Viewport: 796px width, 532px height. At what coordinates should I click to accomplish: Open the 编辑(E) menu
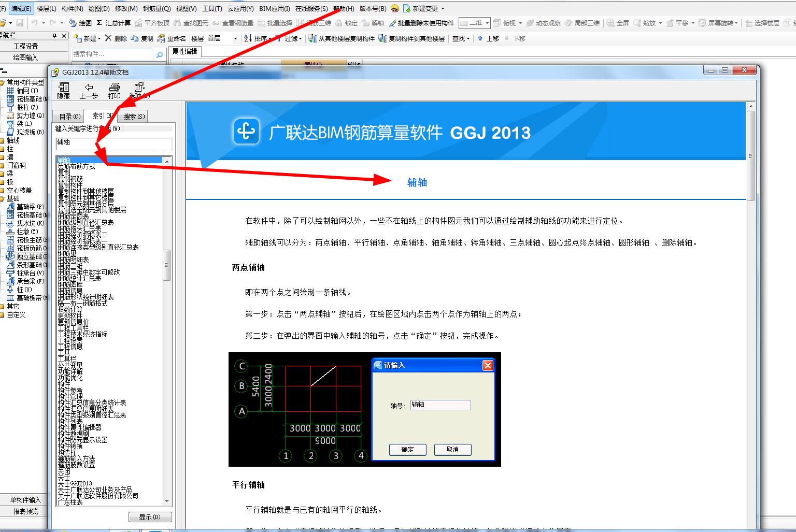click(21, 8)
